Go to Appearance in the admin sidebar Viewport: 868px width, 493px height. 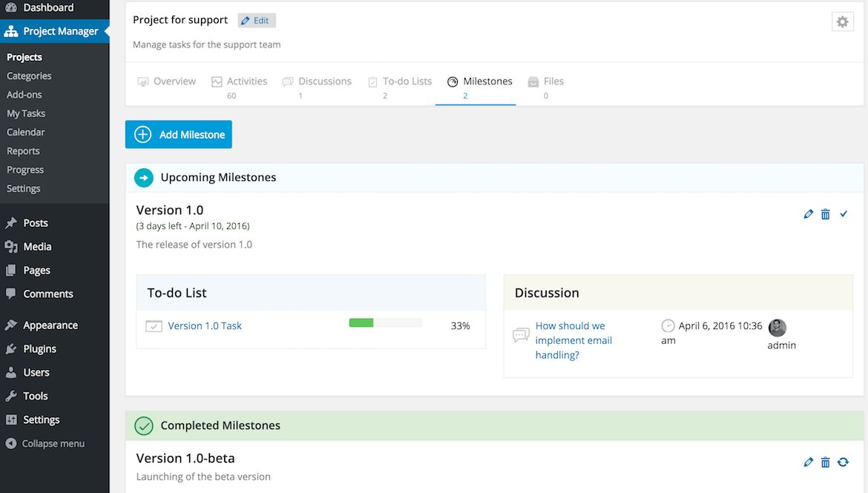(x=50, y=325)
